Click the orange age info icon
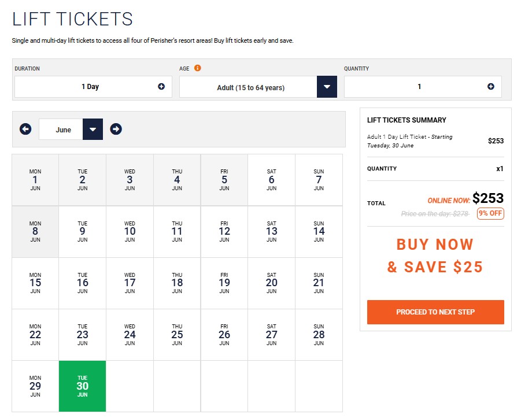Screen dimensions: 532x418 point(197,68)
